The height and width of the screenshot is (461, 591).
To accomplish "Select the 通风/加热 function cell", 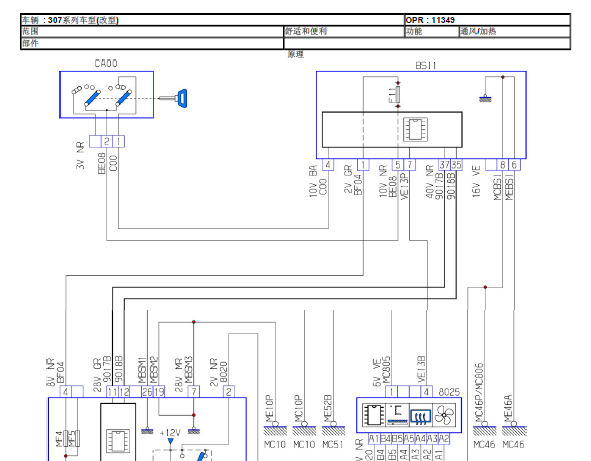I will 514,31.
